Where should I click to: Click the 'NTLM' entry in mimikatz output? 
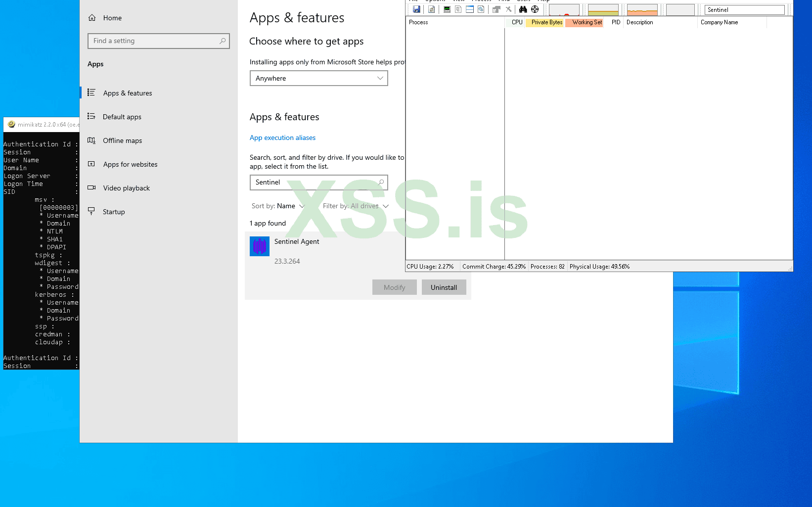click(55, 231)
